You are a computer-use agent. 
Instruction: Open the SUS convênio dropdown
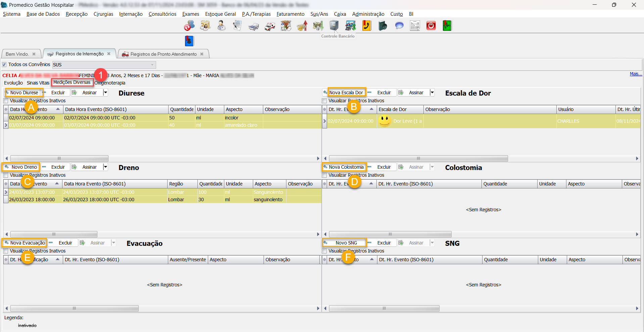coord(152,65)
